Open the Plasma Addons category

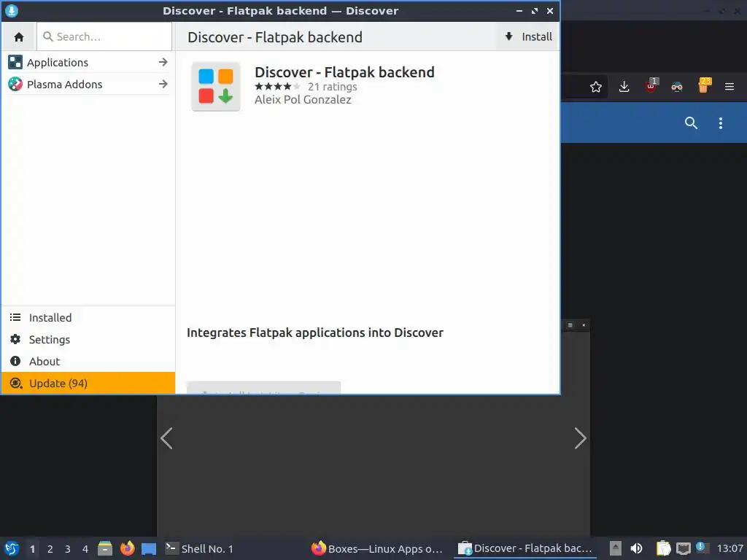88,85
